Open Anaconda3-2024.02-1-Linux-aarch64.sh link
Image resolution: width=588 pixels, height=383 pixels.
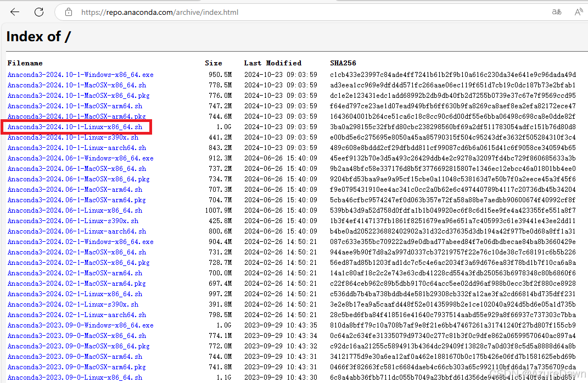pos(77,315)
